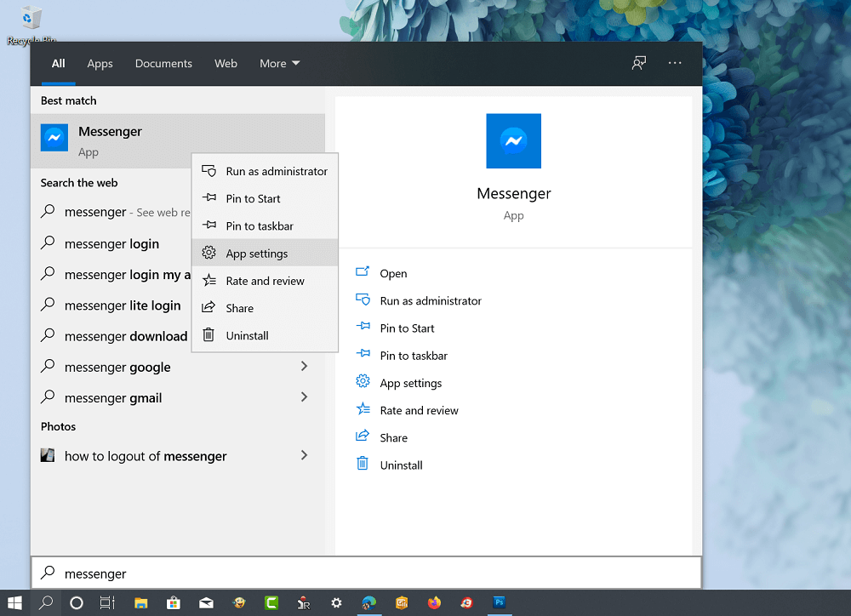
Task: Choose Share from the context menu
Action: (x=265, y=308)
